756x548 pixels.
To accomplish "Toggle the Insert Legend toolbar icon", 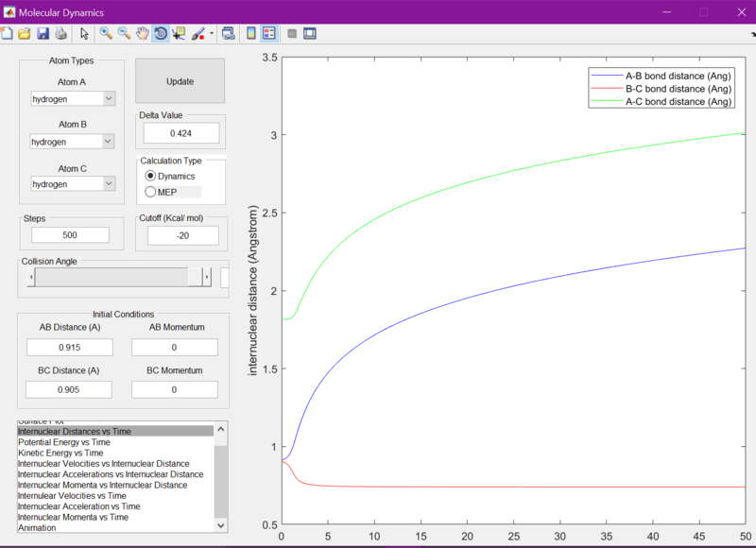I will click(269, 33).
